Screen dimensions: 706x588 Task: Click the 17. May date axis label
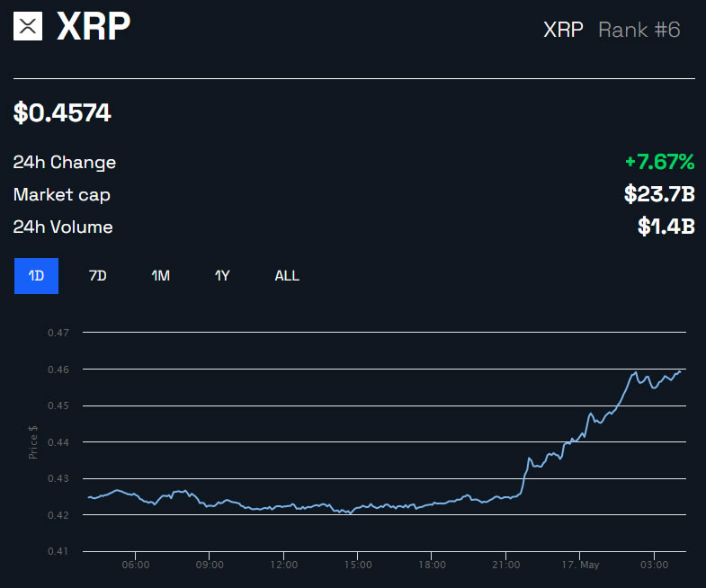(x=579, y=565)
